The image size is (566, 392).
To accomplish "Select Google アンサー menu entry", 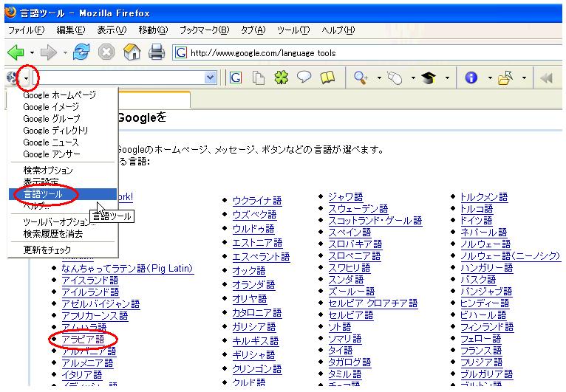I will click(x=63, y=154).
